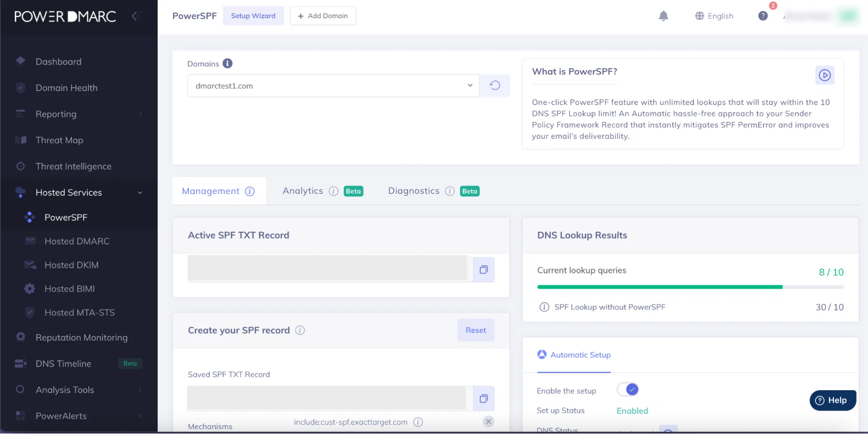868x434 pixels.
Task: Switch to the Management tab
Action: pos(219,191)
